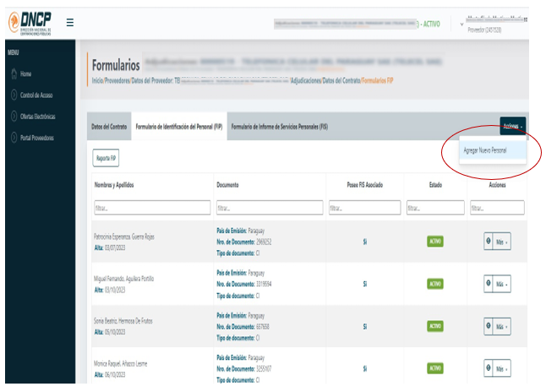Image resolution: width=546 pixels, height=392 pixels.
Task: Focus the Estado filter field
Action: point(435,208)
